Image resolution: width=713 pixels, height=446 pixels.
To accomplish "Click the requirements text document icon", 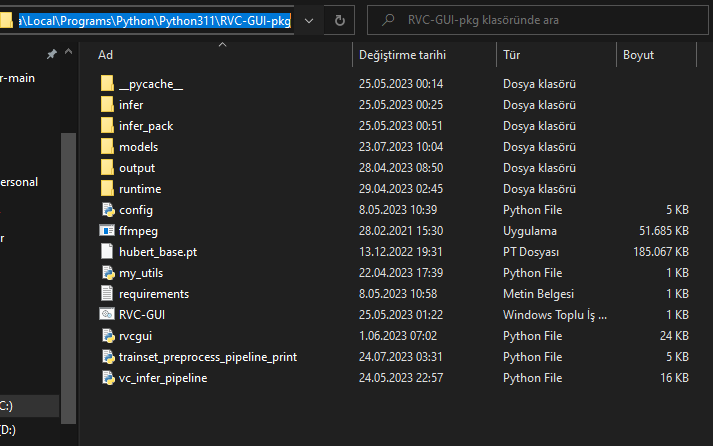I will [108, 294].
